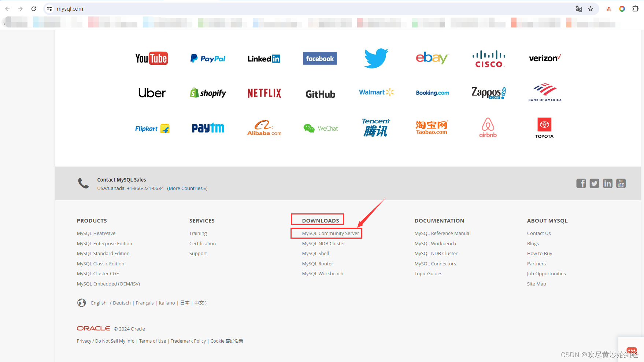
Task: Open MySQL Shell download link
Action: tap(315, 253)
